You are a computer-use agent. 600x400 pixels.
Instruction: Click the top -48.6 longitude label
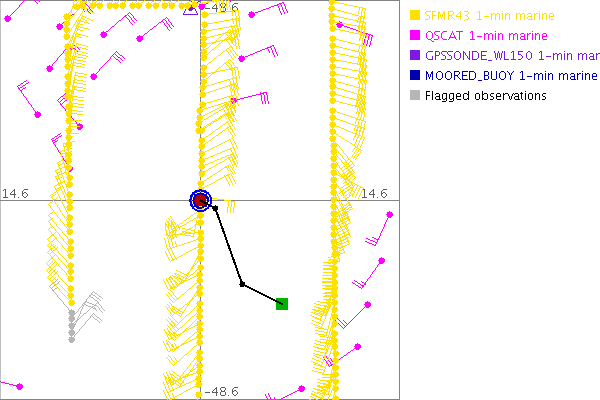coord(222,8)
